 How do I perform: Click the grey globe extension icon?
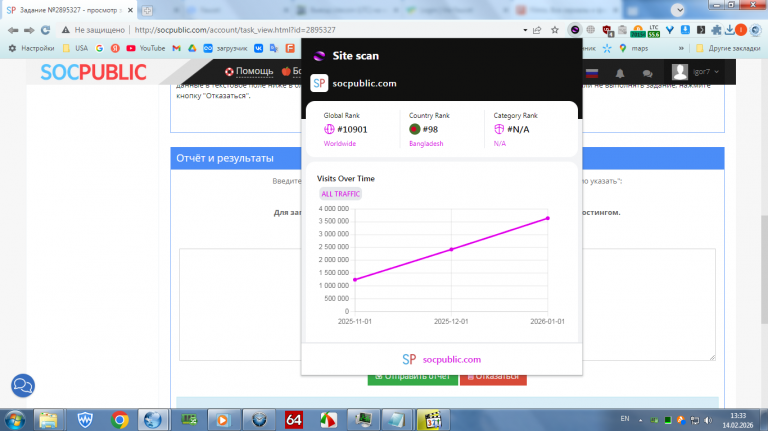(x=591, y=30)
